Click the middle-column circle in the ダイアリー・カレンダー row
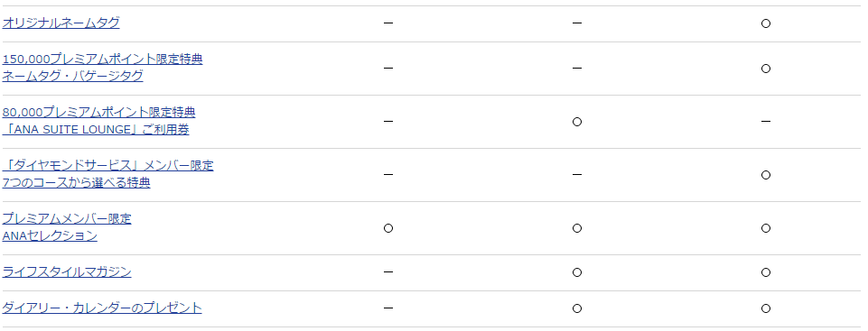The height and width of the screenshot is (331, 868). [577, 308]
